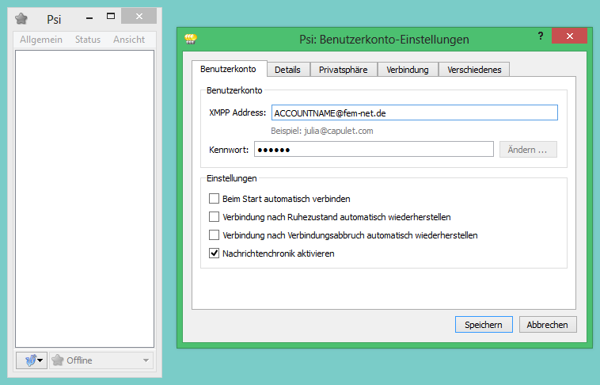Viewport: 600px width, 385px height.
Task: Switch to the Verbindung tab
Action: click(x=408, y=70)
